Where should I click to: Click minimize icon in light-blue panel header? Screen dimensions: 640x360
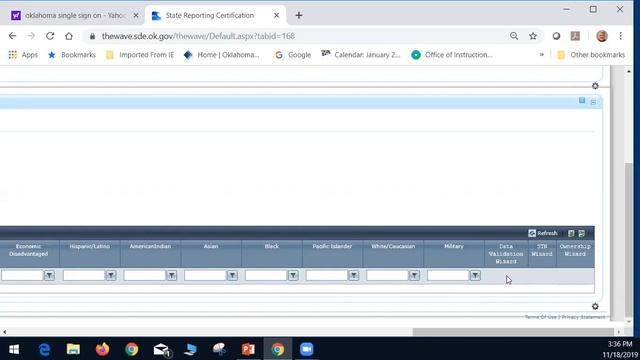[x=593, y=102]
